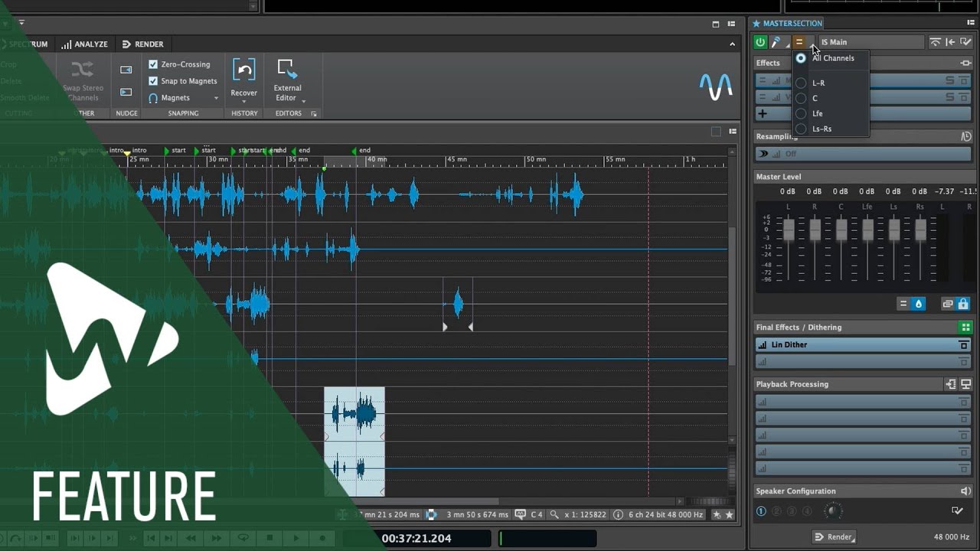980x551 pixels.
Task: Click the Playback Processing monitor icon
Action: [965, 384]
